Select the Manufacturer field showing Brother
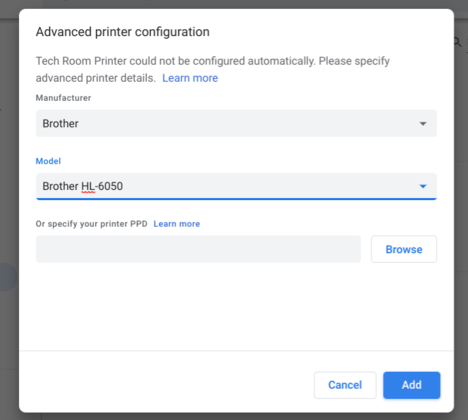The width and height of the screenshot is (468, 420). [236, 123]
